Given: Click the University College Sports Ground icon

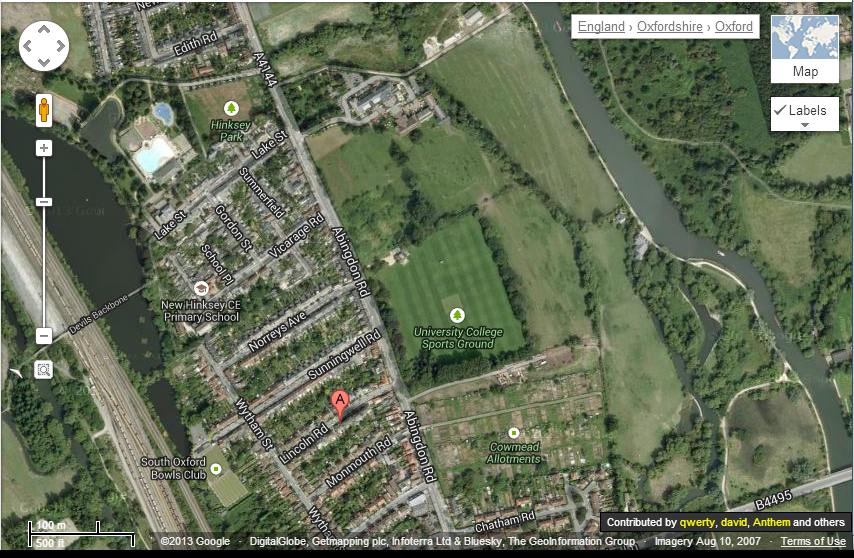Looking at the screenshot, I should pyautogui.click(x=457, y=315).
